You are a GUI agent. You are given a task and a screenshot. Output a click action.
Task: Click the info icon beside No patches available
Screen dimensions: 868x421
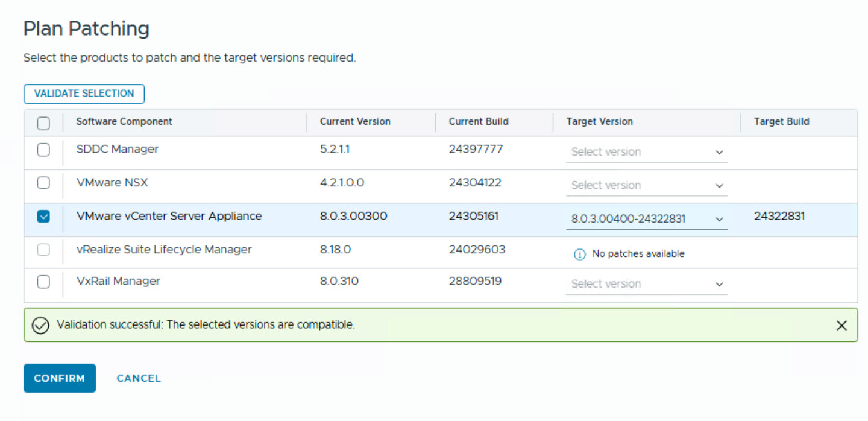coord(579,254)
